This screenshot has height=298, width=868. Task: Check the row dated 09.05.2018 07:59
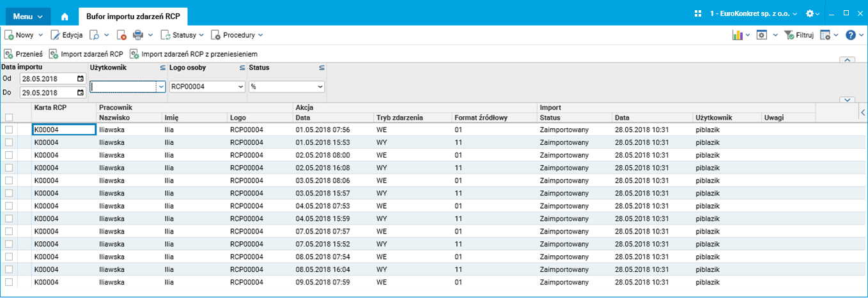pos(9,282)
